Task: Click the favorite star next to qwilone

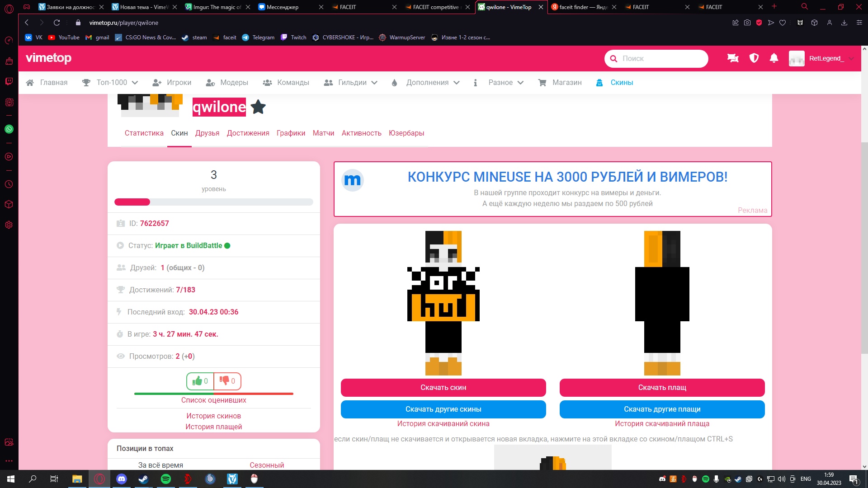Action: [x=258, y=107]
